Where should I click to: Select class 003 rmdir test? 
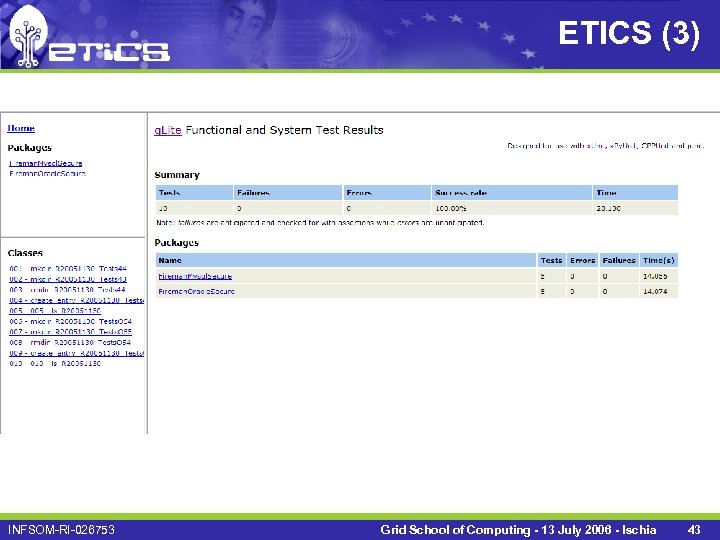click(x=68, y=290)
